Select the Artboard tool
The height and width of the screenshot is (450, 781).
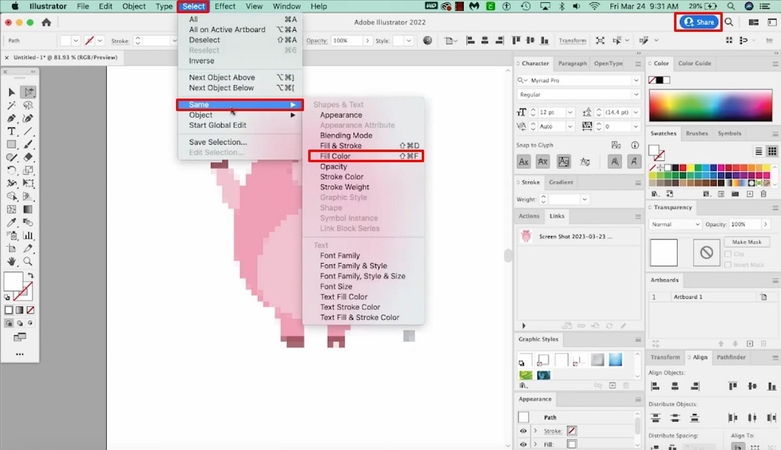click(11, 248)
